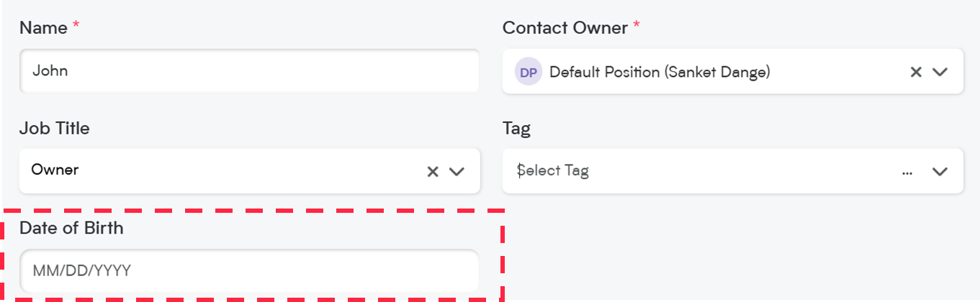Expand the Contact Owner dropdown chevron
Viewport: 980px width, 302px height.
940,72
